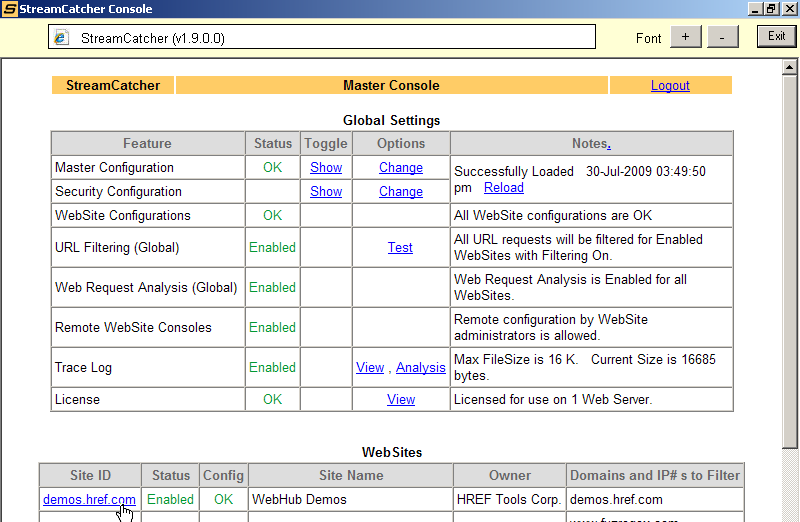Click the StreamCatcher header cell
The width and height of the screenshot is (800, 522).
113,85
